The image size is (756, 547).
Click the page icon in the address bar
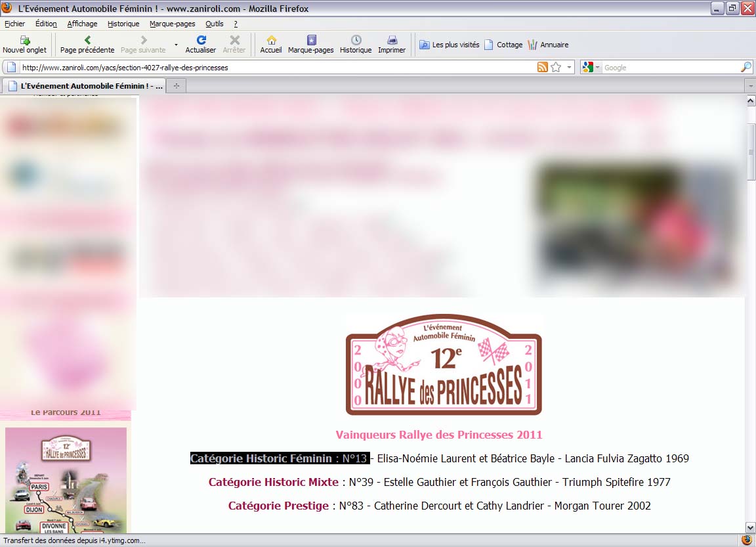[11, 68]
